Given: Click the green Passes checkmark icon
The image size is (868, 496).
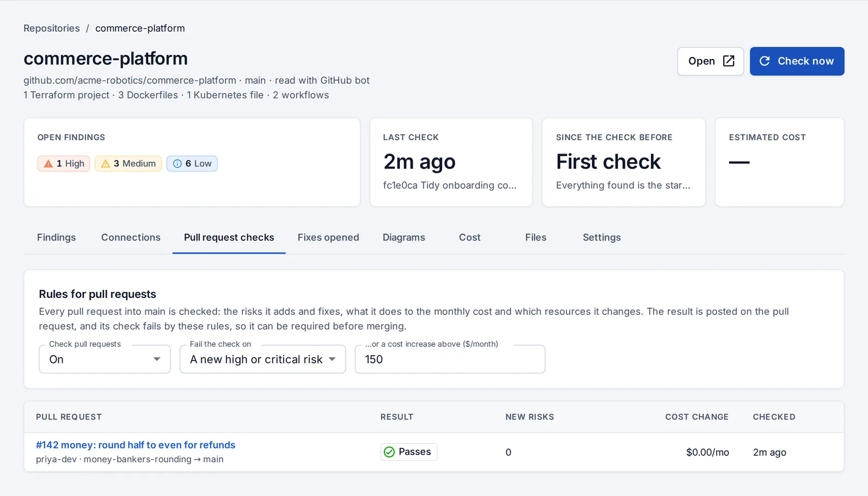Looking at the screenshot, I should 389,452.
